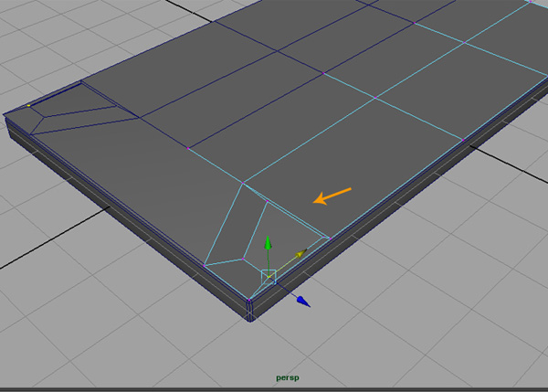Select the small triangular face at the far-left corner
This screenshot has width=548, height=392.
(x=27, y=116)
